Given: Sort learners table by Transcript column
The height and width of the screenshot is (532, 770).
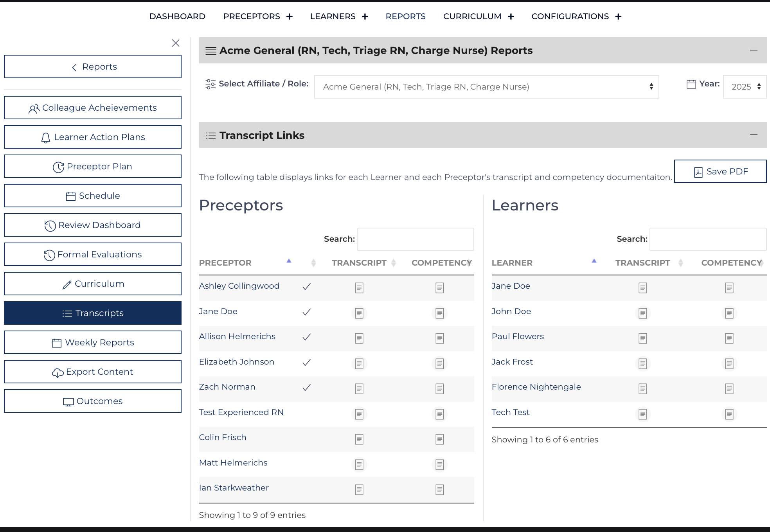Looking at the screenshot, I should click(649, 263).
